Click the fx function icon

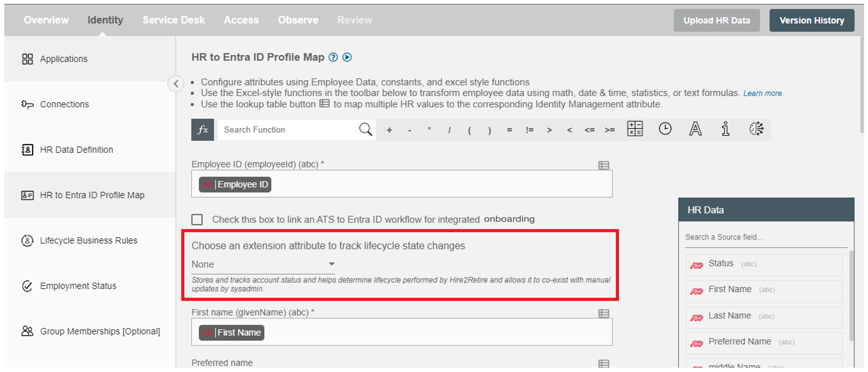(x=203, y=129)
